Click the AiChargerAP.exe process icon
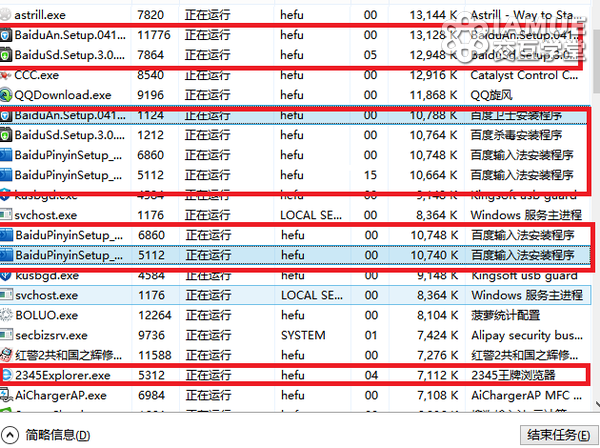This screenshot has height=448, width=600. coord(6,395)
